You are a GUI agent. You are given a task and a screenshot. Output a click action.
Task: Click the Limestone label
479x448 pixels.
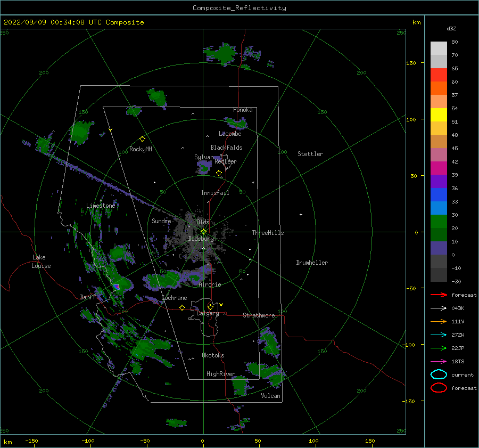(x=101, y=206)
